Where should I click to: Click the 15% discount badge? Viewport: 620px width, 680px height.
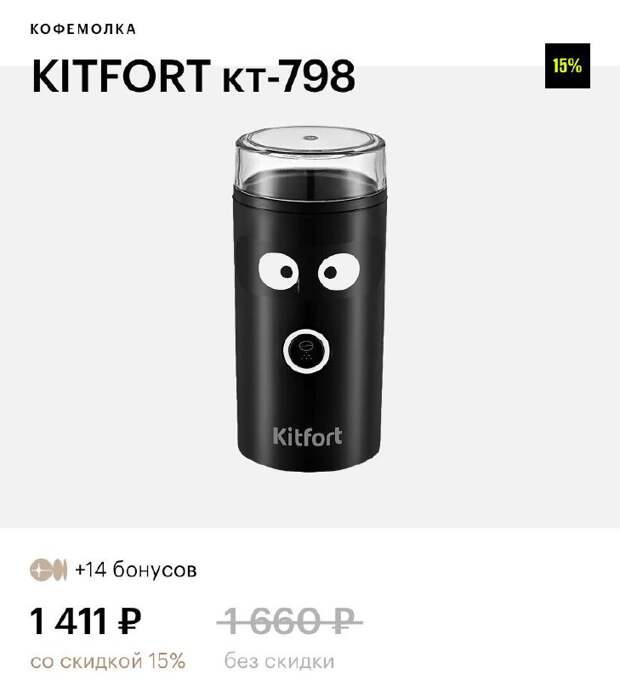point(567,66)
